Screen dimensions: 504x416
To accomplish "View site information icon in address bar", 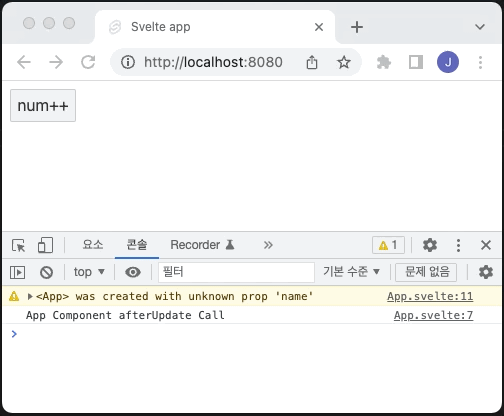I will coord(128,62).
